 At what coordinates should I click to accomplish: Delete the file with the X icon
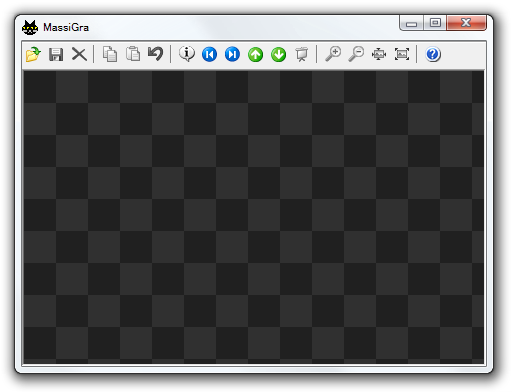[x=79, y=54]
